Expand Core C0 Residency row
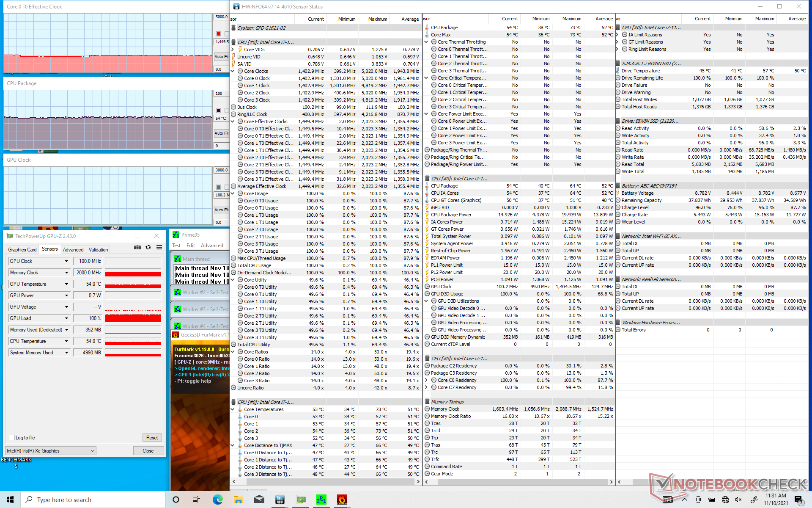Screen dimensions: 812x508 point(426,380)
